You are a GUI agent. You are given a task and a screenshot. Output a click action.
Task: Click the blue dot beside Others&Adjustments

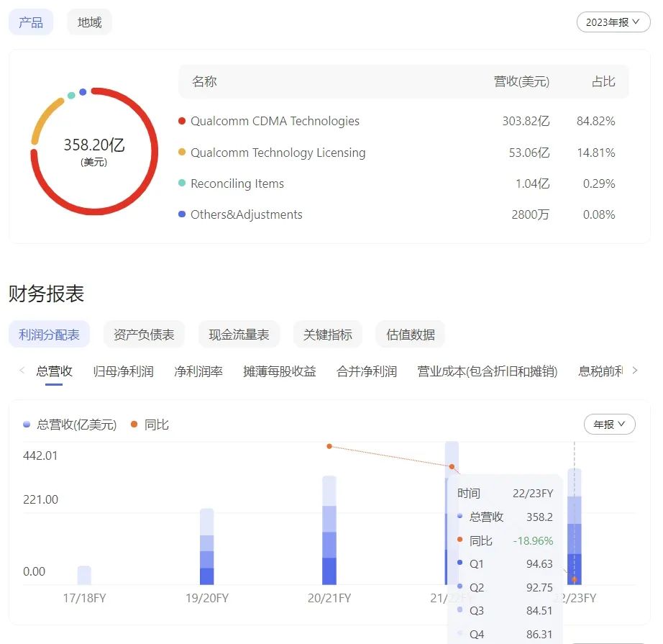pos(182,214)
